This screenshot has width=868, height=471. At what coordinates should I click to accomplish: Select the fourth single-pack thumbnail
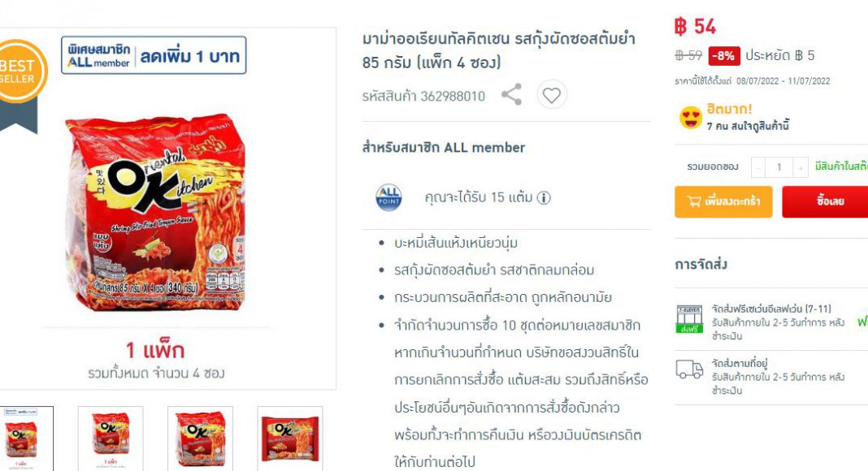point(290,439)
